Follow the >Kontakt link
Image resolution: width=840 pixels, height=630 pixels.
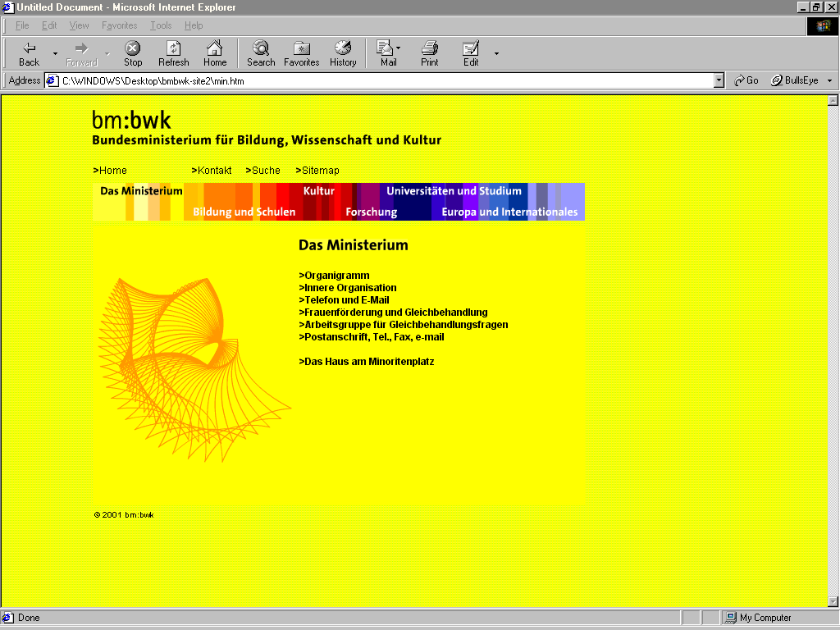(212, 171)
